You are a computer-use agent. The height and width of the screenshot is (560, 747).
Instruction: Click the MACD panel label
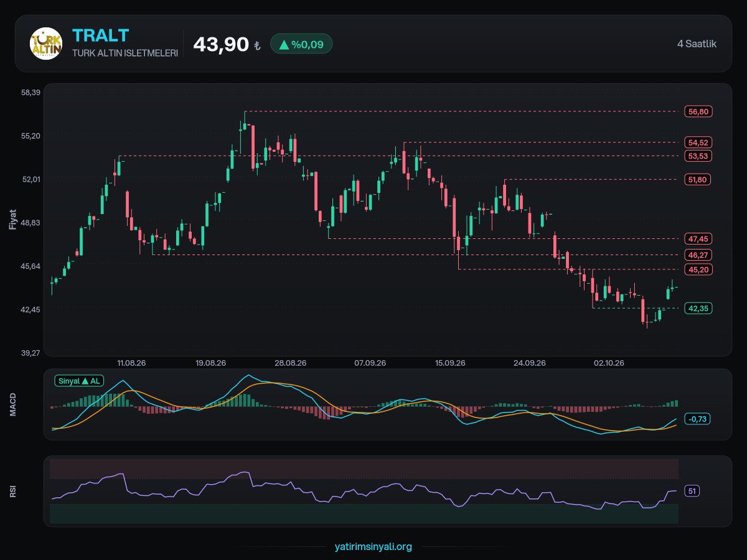coord(13,404)
